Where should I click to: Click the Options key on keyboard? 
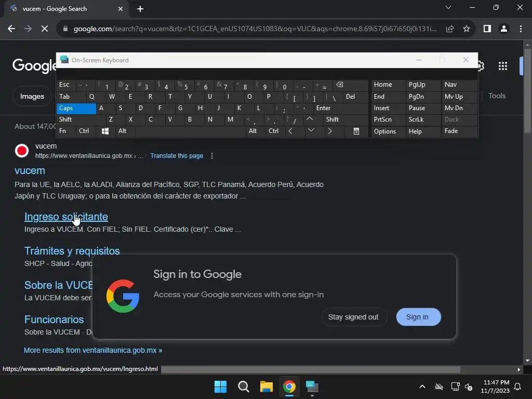click(388, 131)
